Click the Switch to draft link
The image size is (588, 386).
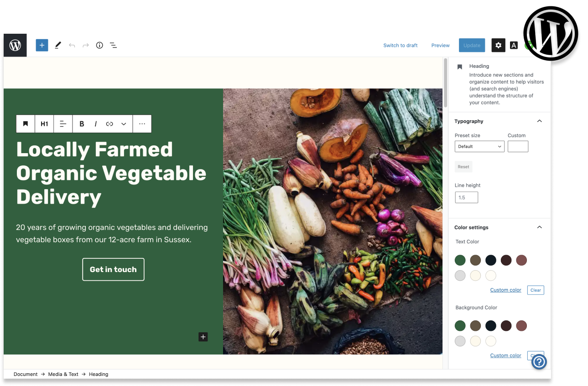click(401, 45)
